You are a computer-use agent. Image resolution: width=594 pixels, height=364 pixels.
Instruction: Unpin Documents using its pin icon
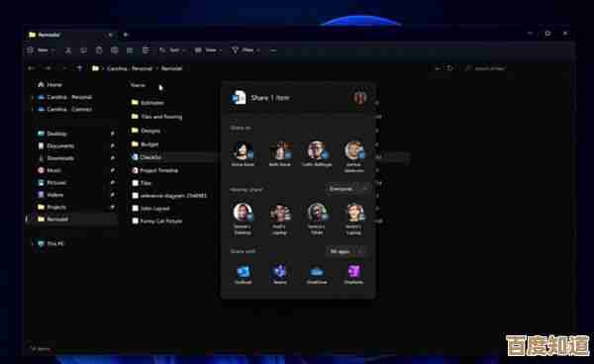(113, 145)
